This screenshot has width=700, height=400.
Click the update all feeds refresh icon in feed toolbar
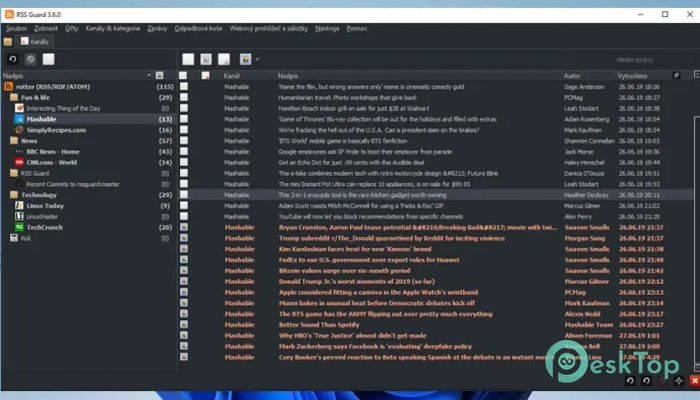[x=12, y=59]
